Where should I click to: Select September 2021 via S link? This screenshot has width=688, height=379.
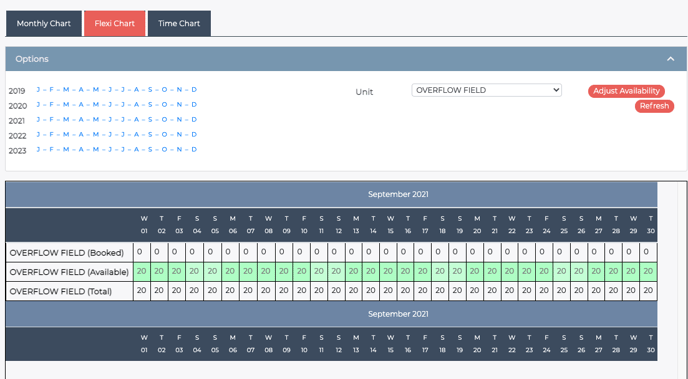click(x=150, y=119)
